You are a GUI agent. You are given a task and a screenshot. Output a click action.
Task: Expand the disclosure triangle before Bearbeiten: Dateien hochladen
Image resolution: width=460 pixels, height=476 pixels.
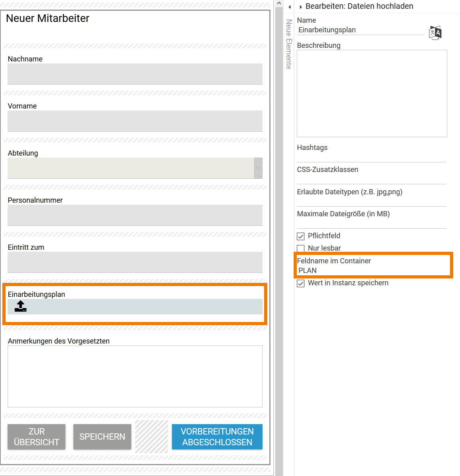click(300, 6)
